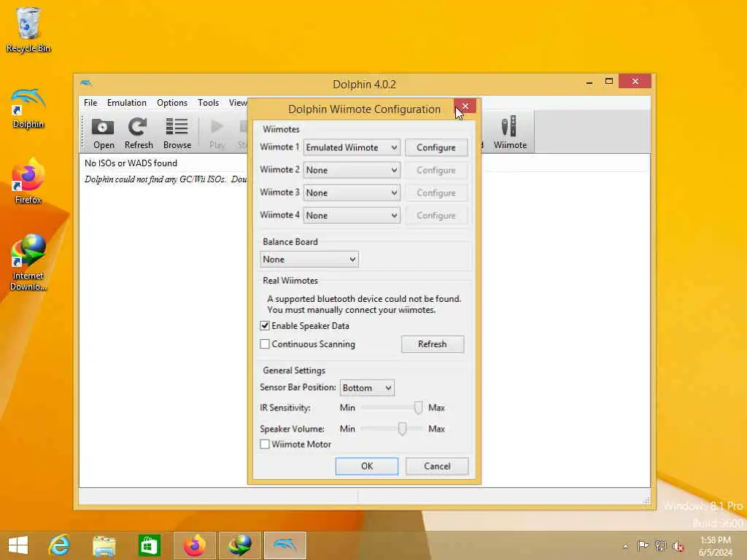747x560 pixels.
Task: Toggle Enable Speaker Data checkbox
Action: point(265,326)
